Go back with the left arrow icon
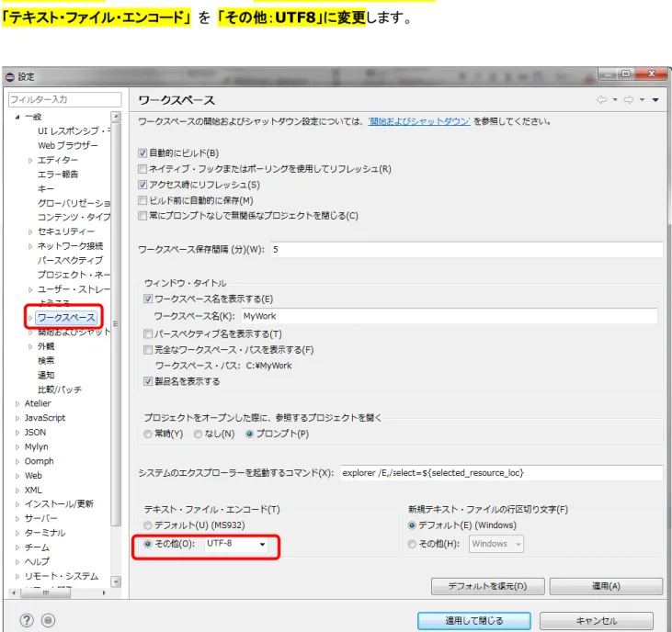The image size is (672, 632). (x=602, y=100)
